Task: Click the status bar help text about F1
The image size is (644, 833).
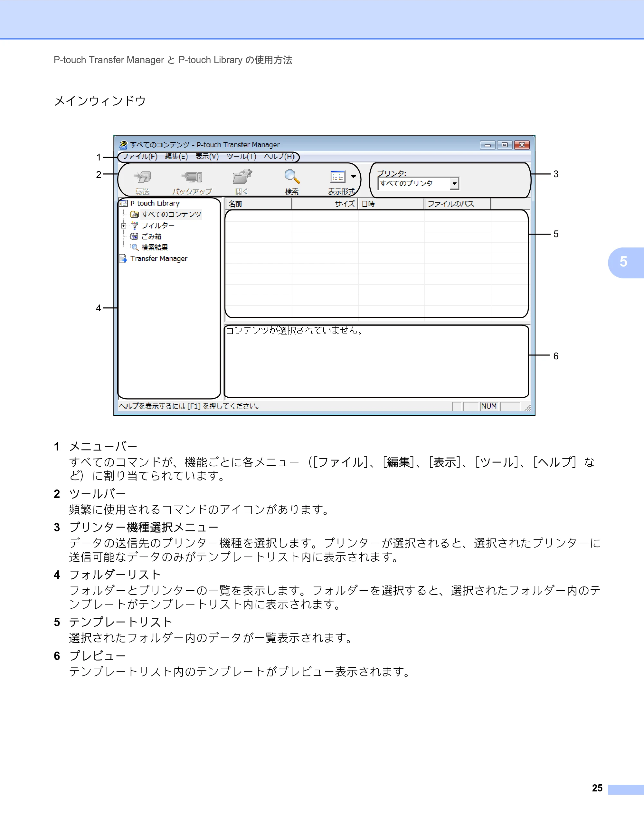Action: pyautogui.click(x=189, y=406)
